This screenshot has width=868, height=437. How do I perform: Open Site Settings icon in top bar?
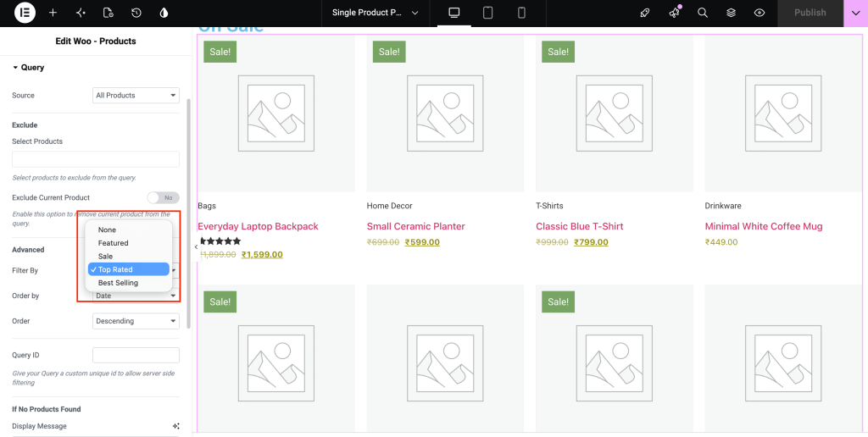(81, 13)
